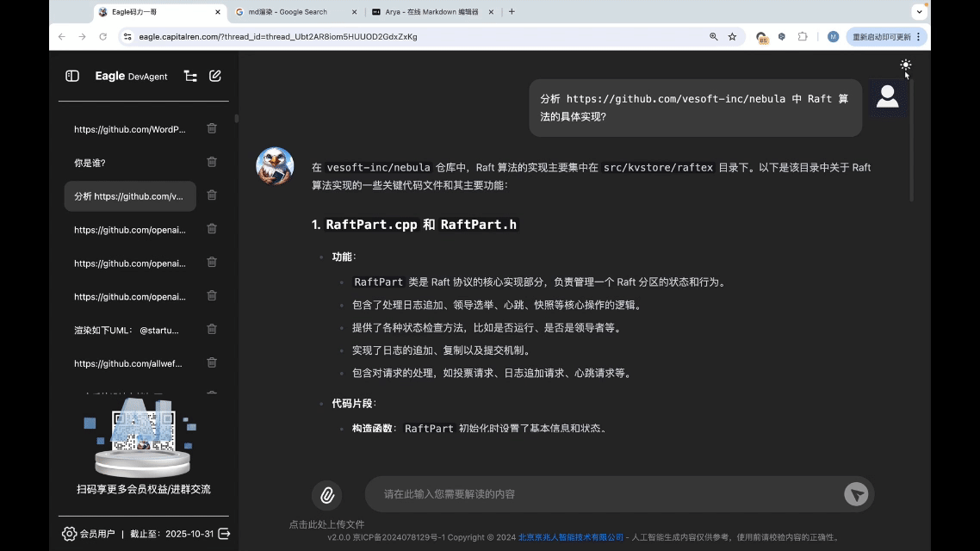
Task: Open the '渲染如下UML: @startu...' conversation
Action: click(130, 330)
